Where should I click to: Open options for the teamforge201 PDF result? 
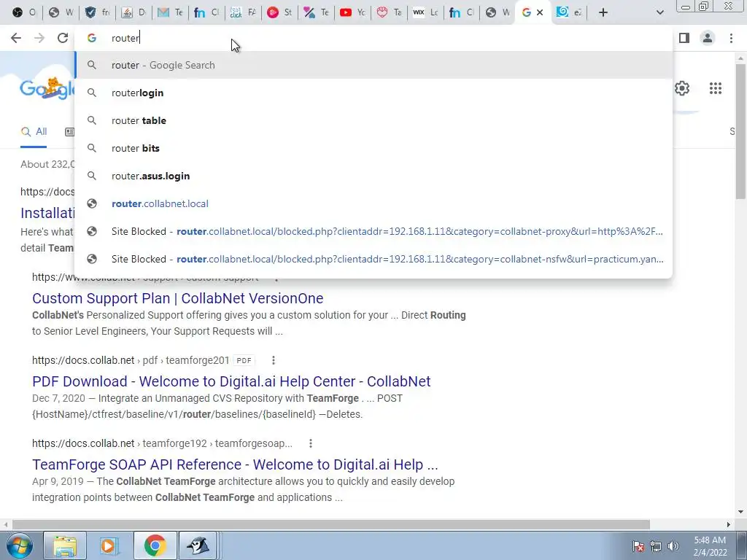(x=274, y=360)
